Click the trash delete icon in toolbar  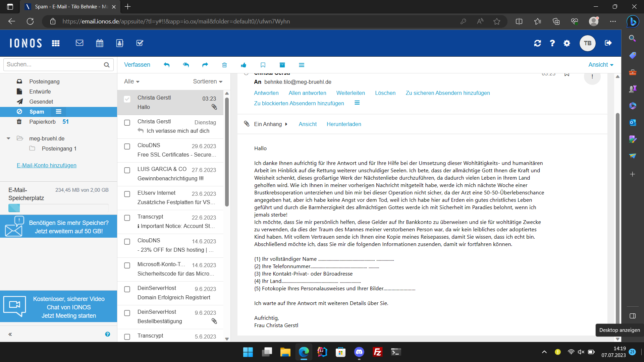224,65
